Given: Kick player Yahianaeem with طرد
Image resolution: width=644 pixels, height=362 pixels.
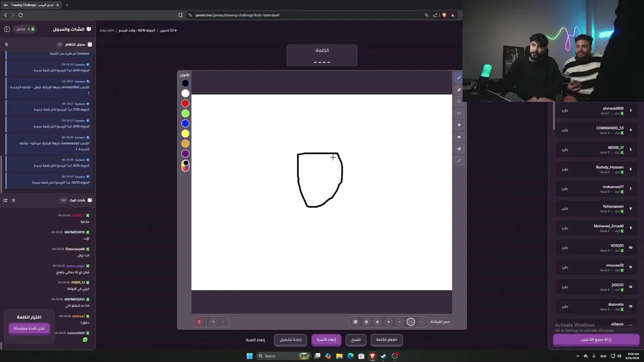Looking at the screenshot, I should tap(565, 209).
